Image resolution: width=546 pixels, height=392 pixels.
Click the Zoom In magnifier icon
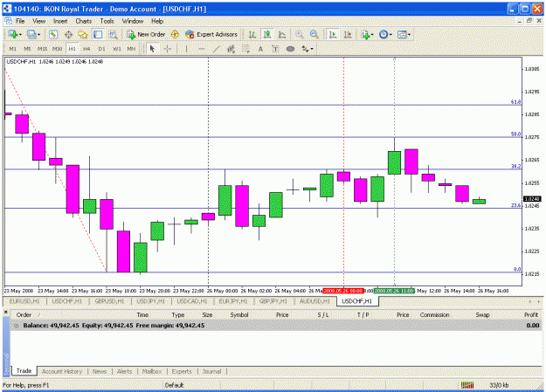(x=299, y=34)
